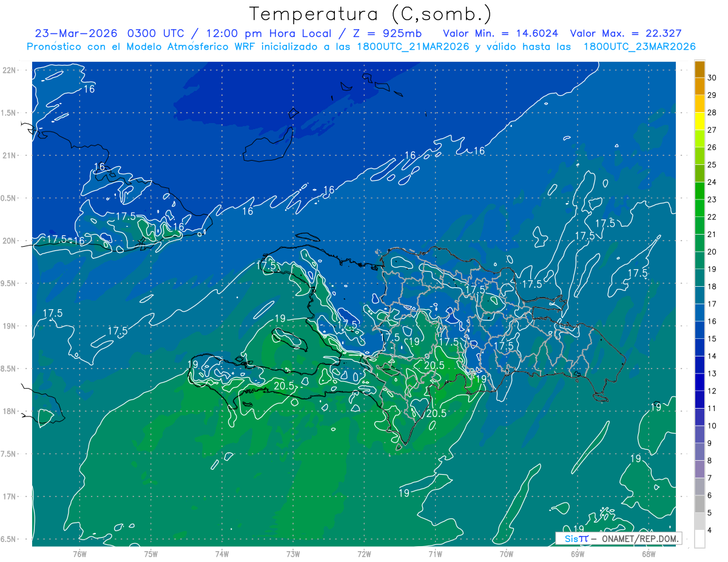Click the SisPI ONAMET/REP.DOM. credit box

618,538
